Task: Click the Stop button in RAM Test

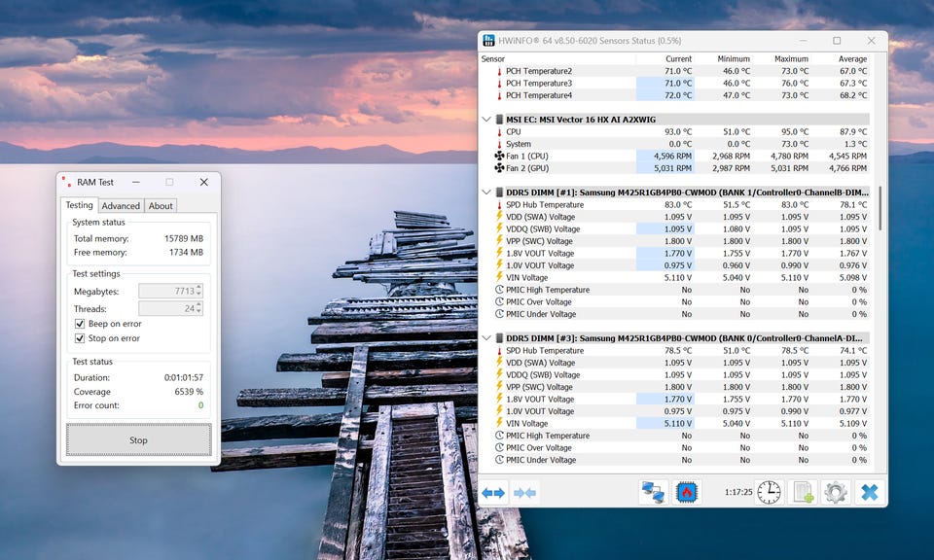Action: pyautogui.click(x=138, y=440)
